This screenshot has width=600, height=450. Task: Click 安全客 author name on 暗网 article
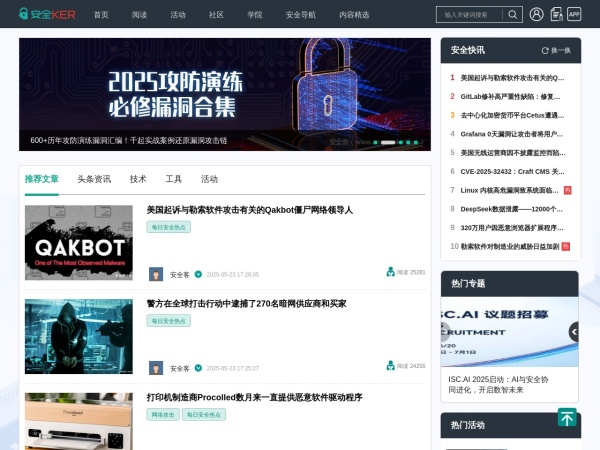179,368
